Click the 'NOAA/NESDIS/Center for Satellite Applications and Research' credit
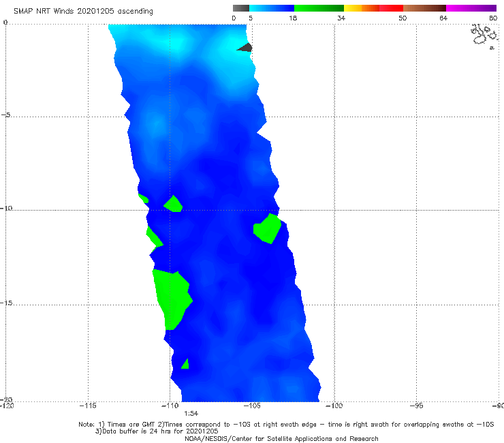The width and height of the screenshot is (504, 443). point(281,438)
